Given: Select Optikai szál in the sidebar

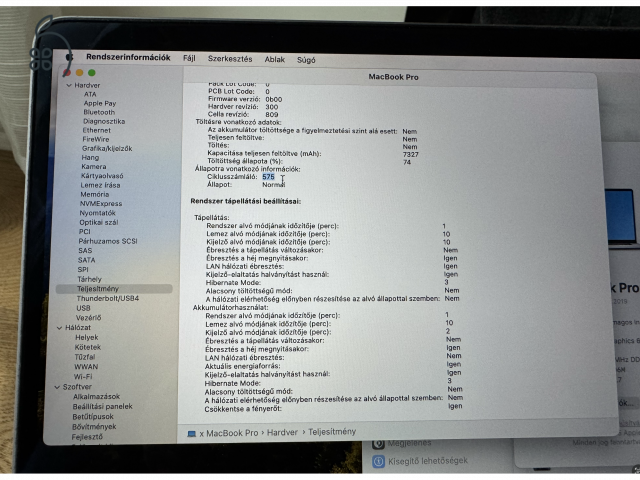Looking at the screenshot, I should 99,222.
